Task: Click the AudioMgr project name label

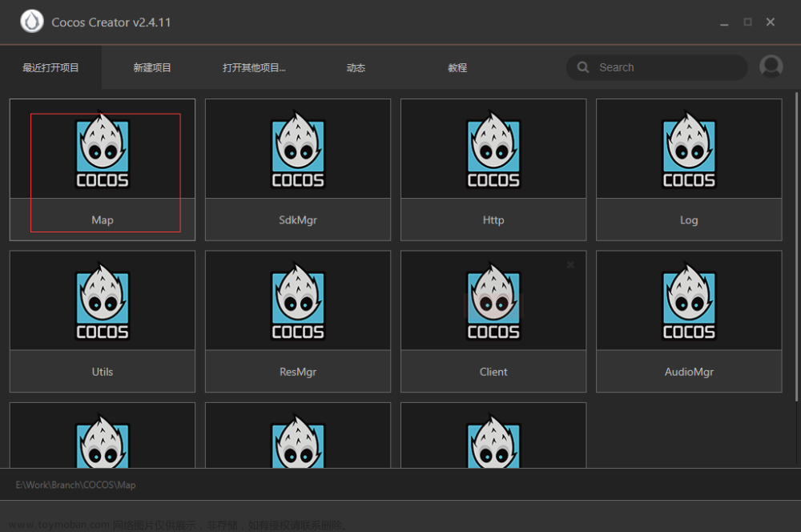Action: (689, 372)
